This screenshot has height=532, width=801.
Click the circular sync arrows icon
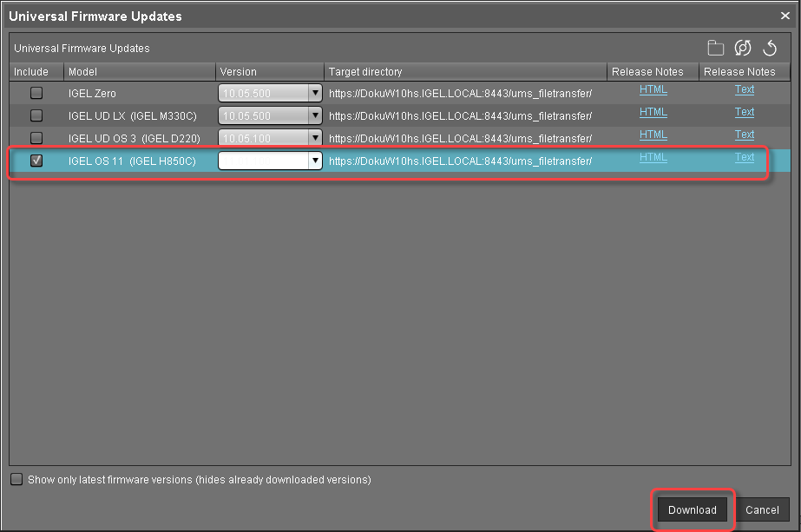tap(742, 49)
